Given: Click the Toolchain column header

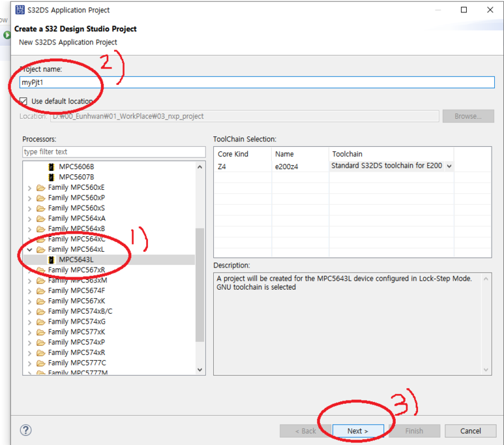Looking at the screenshot, I should [x=391, y=154].
